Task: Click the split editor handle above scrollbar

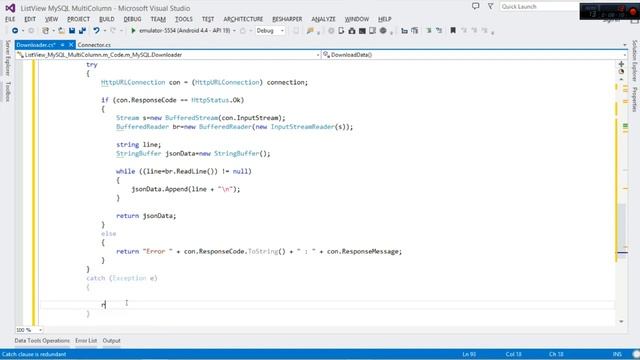Action: point(621,64)
